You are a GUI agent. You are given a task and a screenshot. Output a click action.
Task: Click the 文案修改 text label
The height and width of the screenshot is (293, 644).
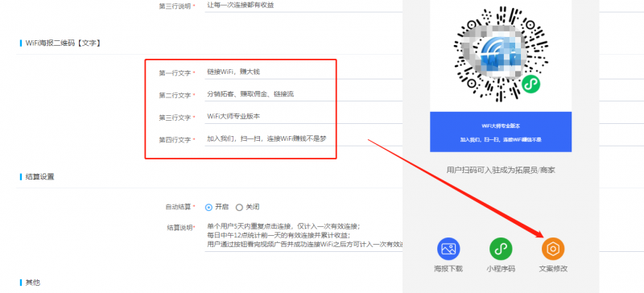[x=553, y=269]
